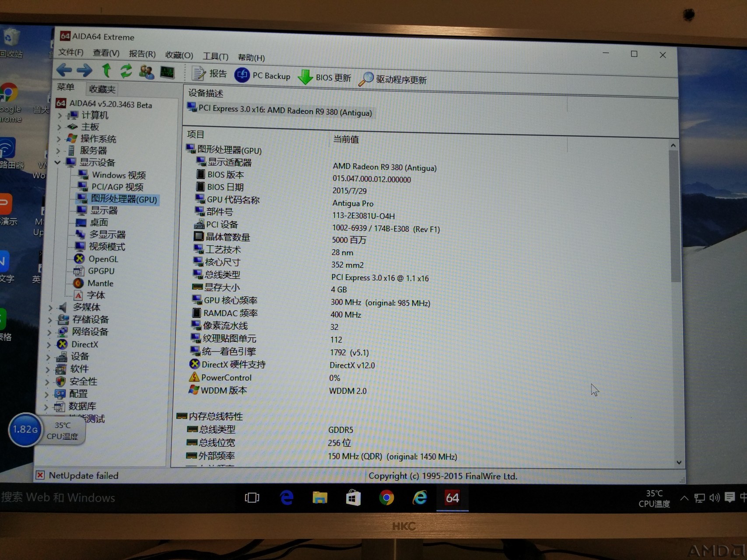
Task: Click the WDDM 版本 row icon
Action: pyautogui.click(x=193, y=389)
